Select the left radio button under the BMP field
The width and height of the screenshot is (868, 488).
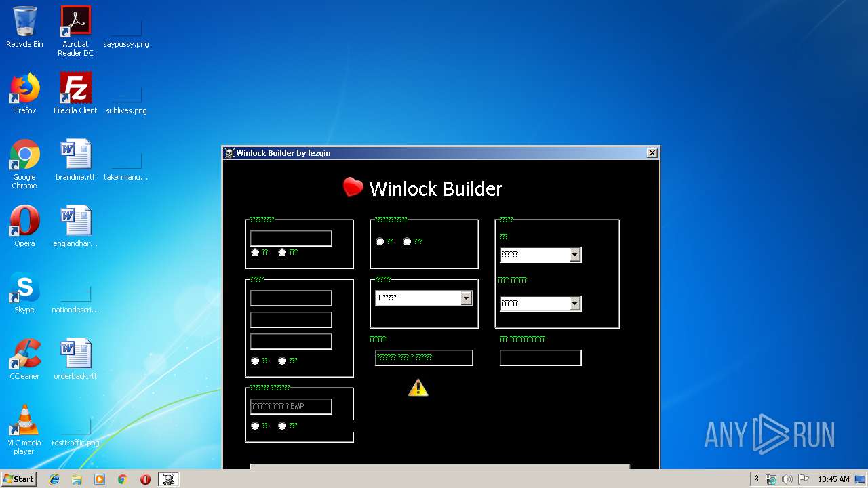pos(255,426)
